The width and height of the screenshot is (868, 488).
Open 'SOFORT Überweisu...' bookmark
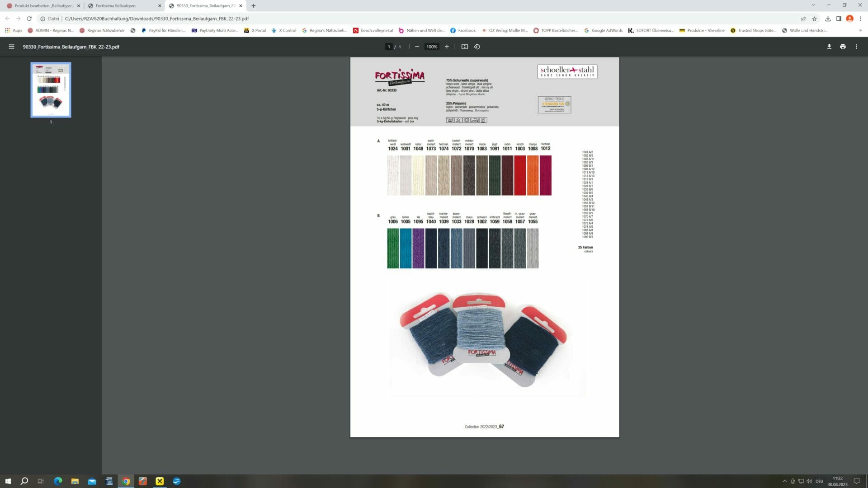coord(651,30)
